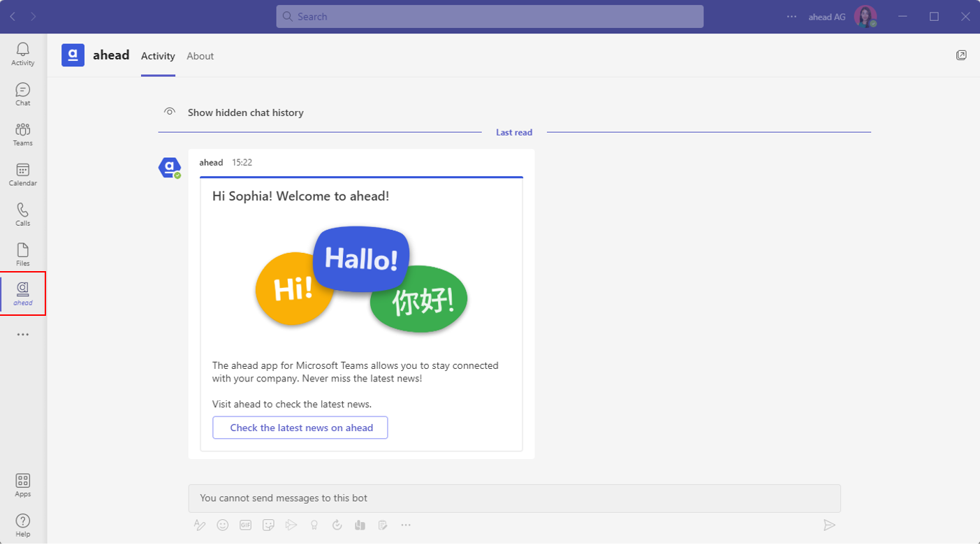Expand more apps with the ellipsis in sidebar

point(22,333)
